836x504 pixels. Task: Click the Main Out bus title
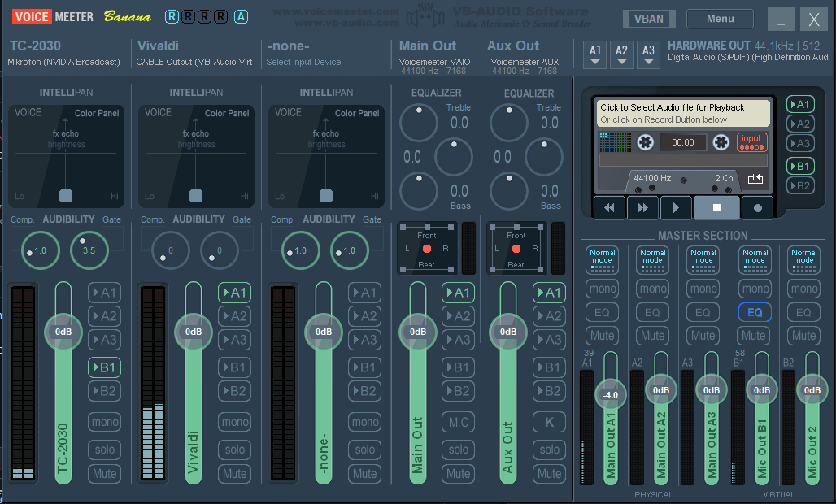428,46
